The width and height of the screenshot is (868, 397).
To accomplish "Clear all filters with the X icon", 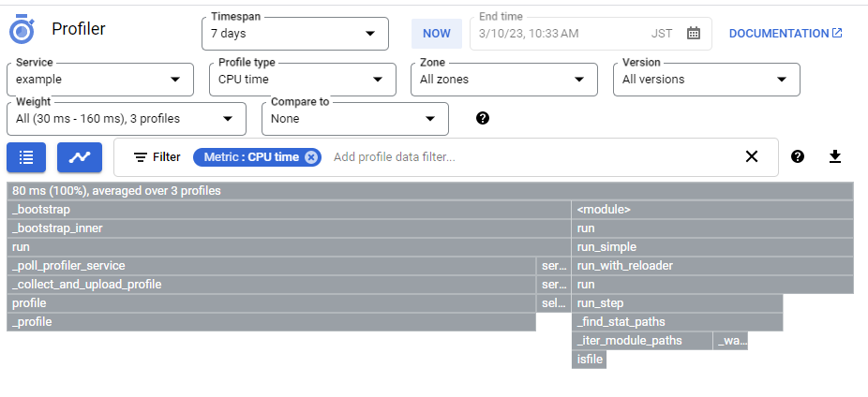I will tap(751, 157).
